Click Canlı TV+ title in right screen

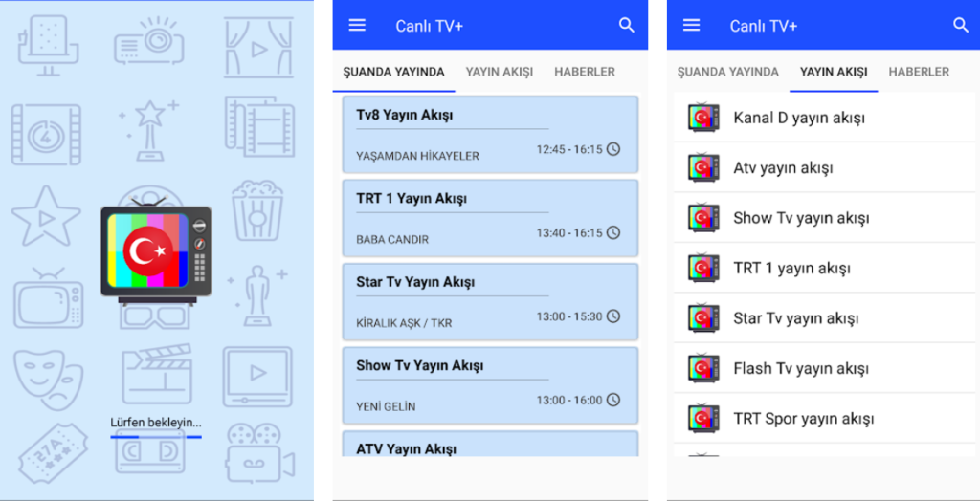pos(764,26)
